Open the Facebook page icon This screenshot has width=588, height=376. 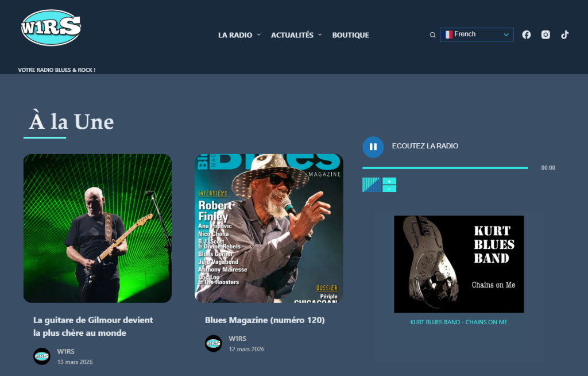[x=526, y=34]
